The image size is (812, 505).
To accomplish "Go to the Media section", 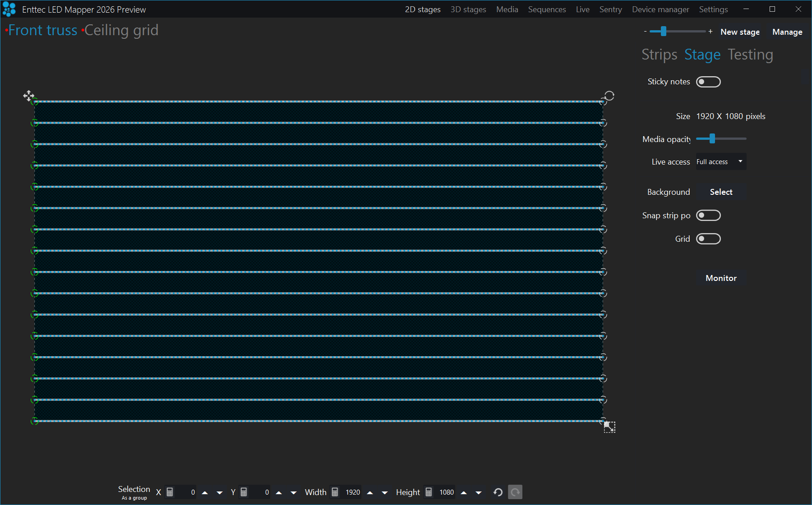I will tap(507, 9).
